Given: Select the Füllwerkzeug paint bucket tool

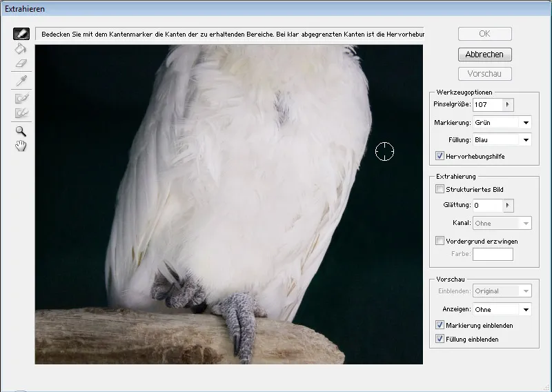Looking at the screenshot, I should pos(21,48).
